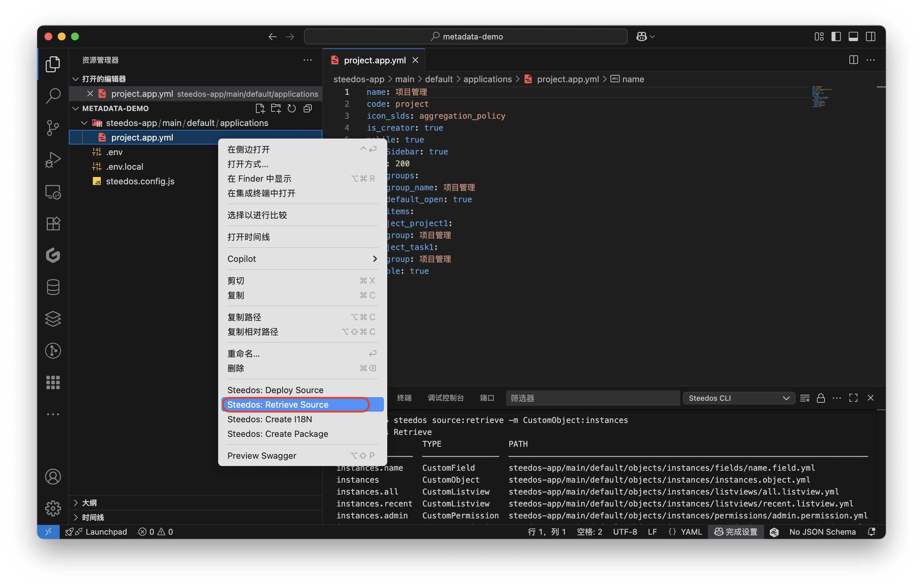Open the Source Control view icon
923x588 pixels.
pos(53,128)
